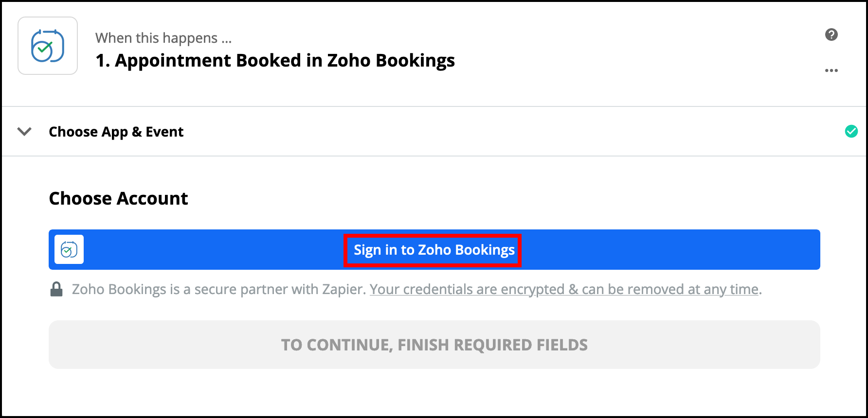Screen dimensions: 868x418
Task: Click blank space in Choose App & Event row
Action: click(x=487, y=131)
